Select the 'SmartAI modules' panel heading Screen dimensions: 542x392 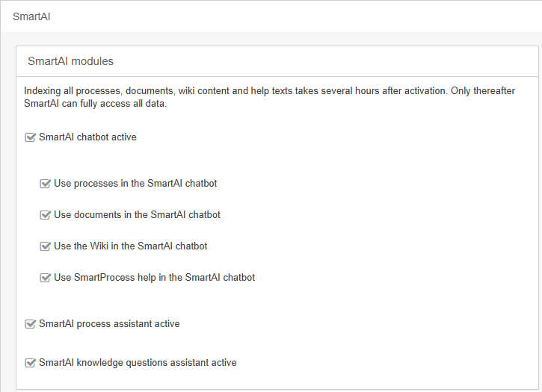click(70, 61)
